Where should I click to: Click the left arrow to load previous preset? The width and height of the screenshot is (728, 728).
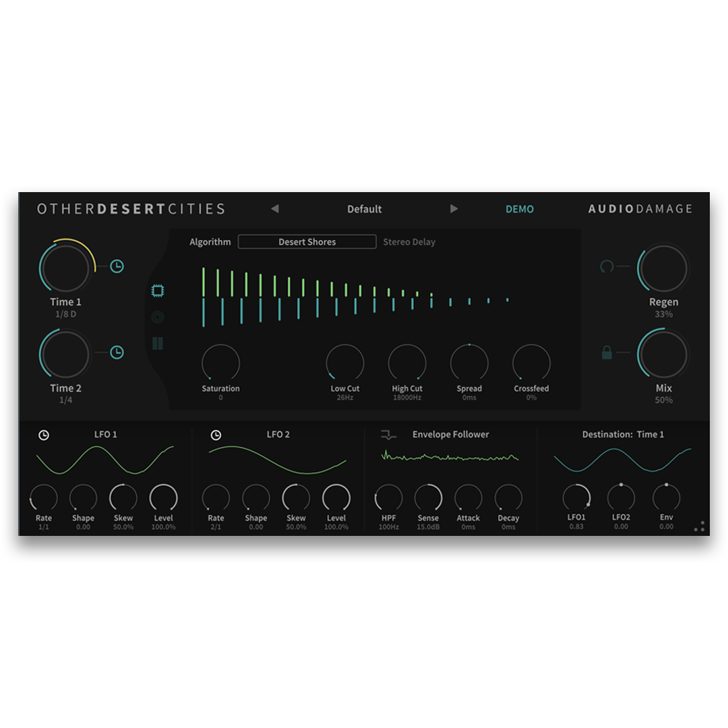click(275, 209)
